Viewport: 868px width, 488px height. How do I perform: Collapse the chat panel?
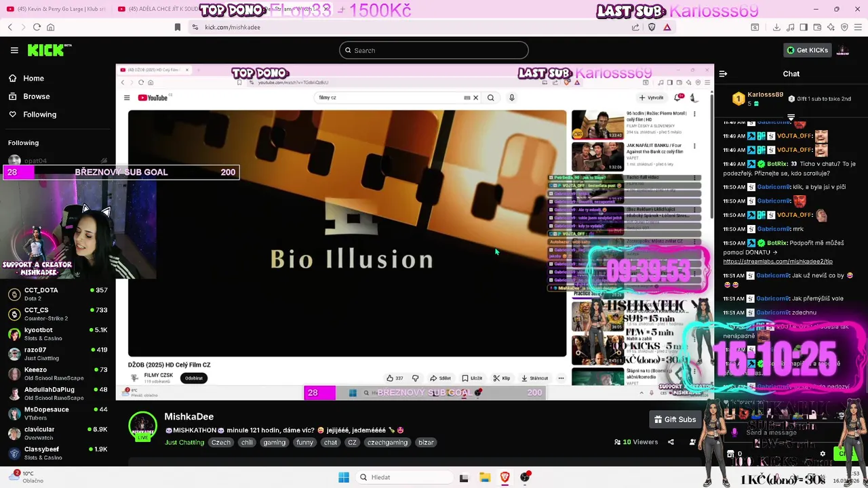coord(723,74)
